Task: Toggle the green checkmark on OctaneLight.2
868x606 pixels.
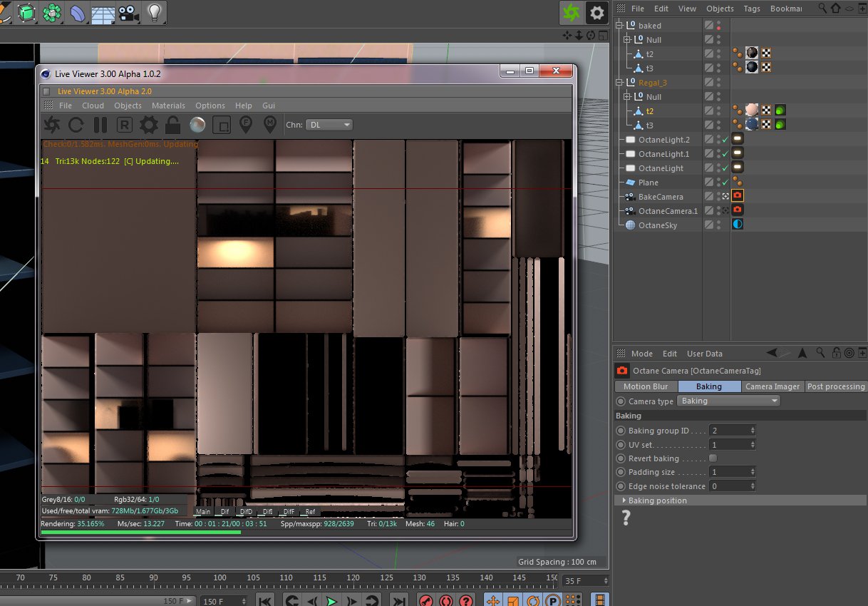Action: click(x=726, y=140)
